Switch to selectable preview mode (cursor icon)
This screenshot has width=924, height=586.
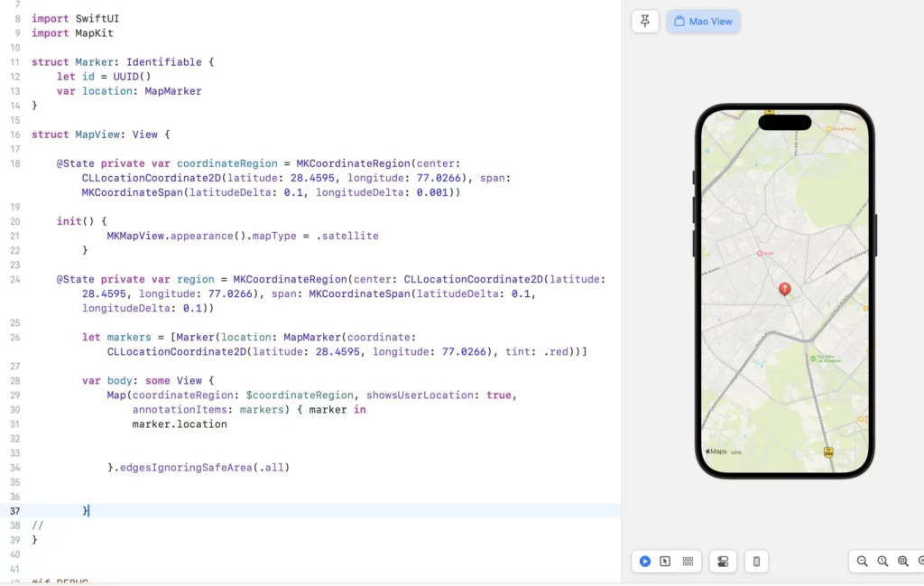click(x=665, y=562)
